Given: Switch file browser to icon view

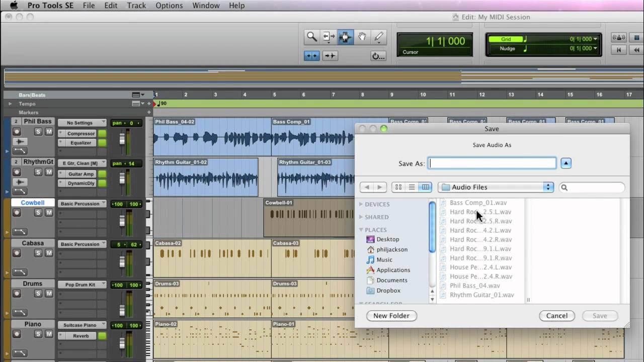Looking at the screenshot, I should pyautogui.click(x=398, y=187).
